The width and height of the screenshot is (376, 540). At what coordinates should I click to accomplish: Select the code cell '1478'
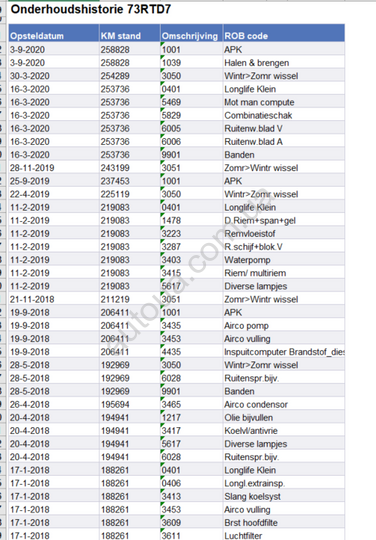pos(191,220)
